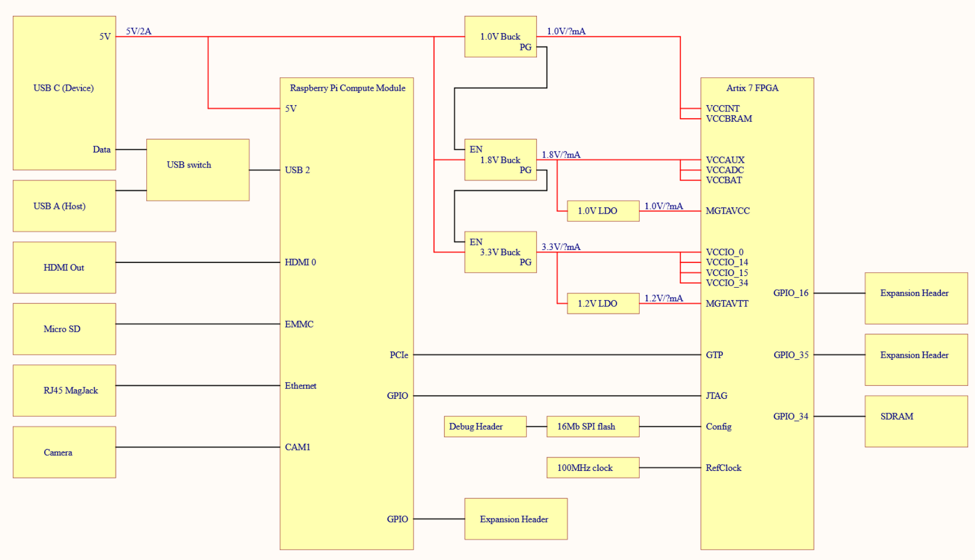Click the EN pin on 1.8V Buck

point(476,149)
